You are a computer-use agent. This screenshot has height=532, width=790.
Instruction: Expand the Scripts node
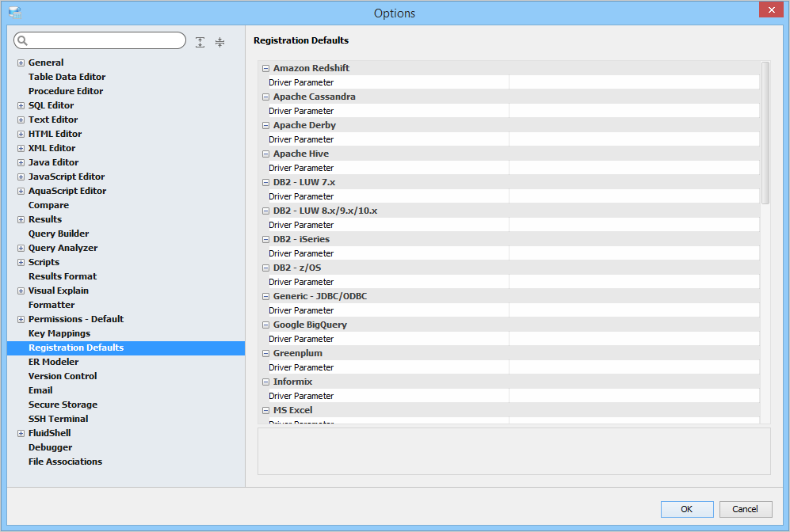pyautogui.click(x=21, y=263)
